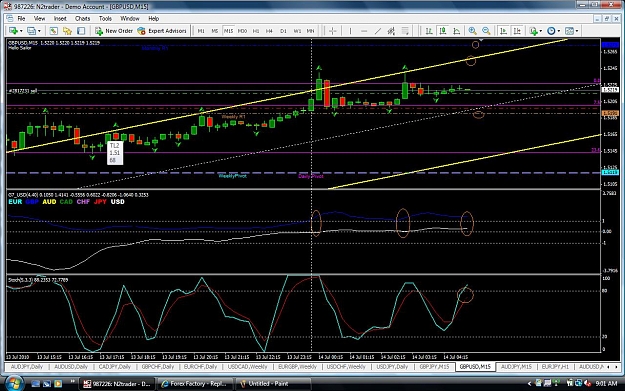Image resolution: width=625 pixels, height=391 pixels.
Task: Click the New Chart toolbar icon
Action: coord(13,31)
